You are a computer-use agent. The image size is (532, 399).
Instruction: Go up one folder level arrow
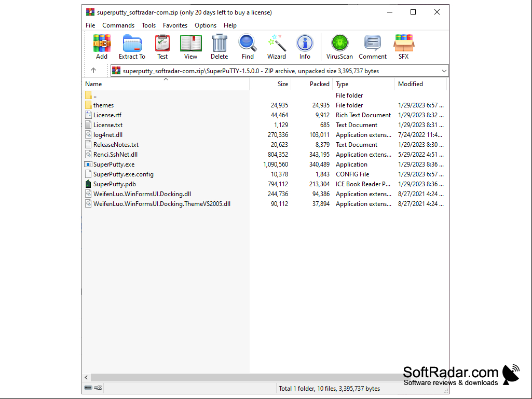point(93,70)
